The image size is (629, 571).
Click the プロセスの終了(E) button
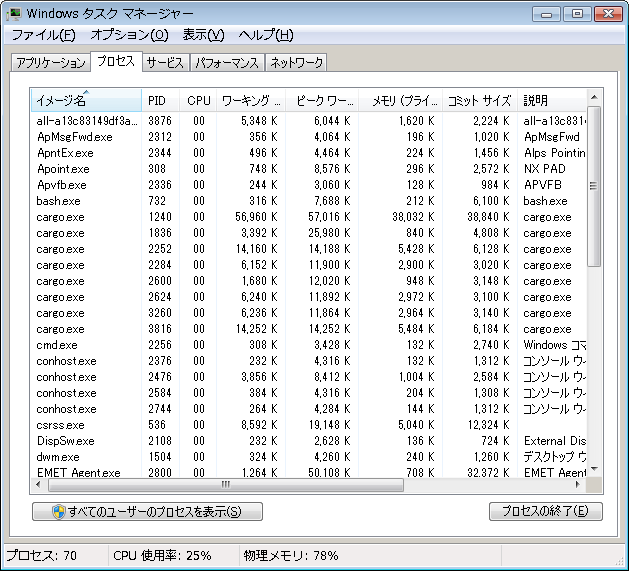[546, 511]
